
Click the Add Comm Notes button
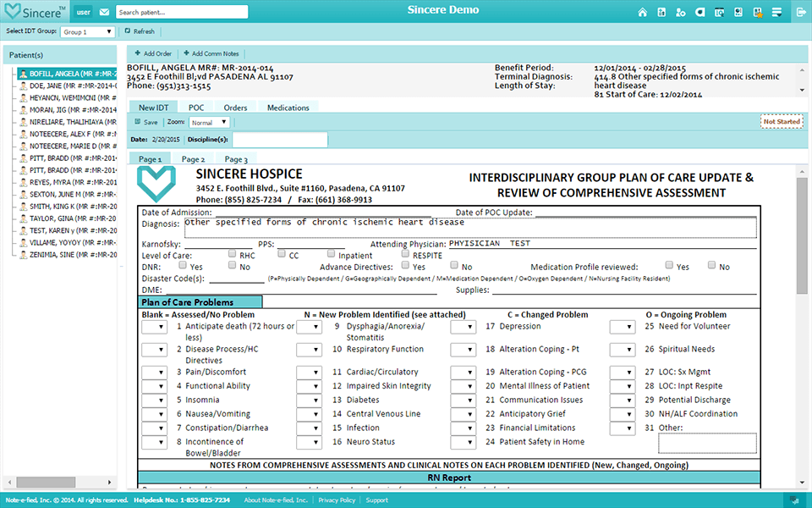point(211,53)
